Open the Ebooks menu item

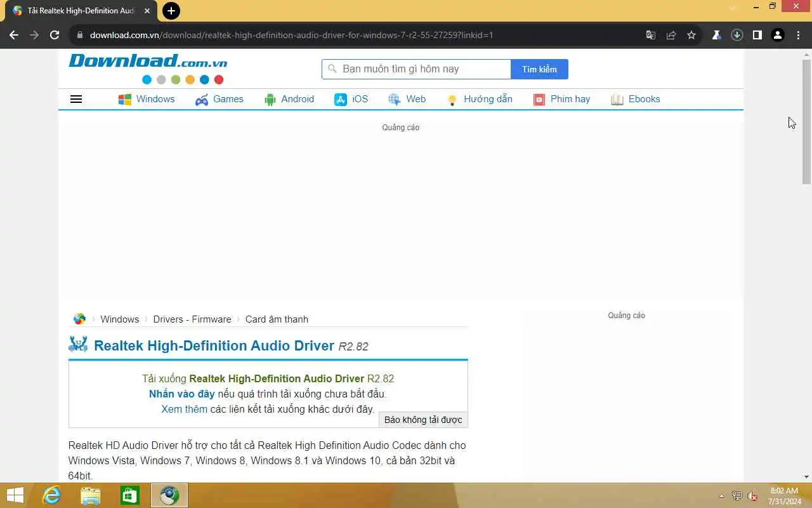click(x=645, y=99)
